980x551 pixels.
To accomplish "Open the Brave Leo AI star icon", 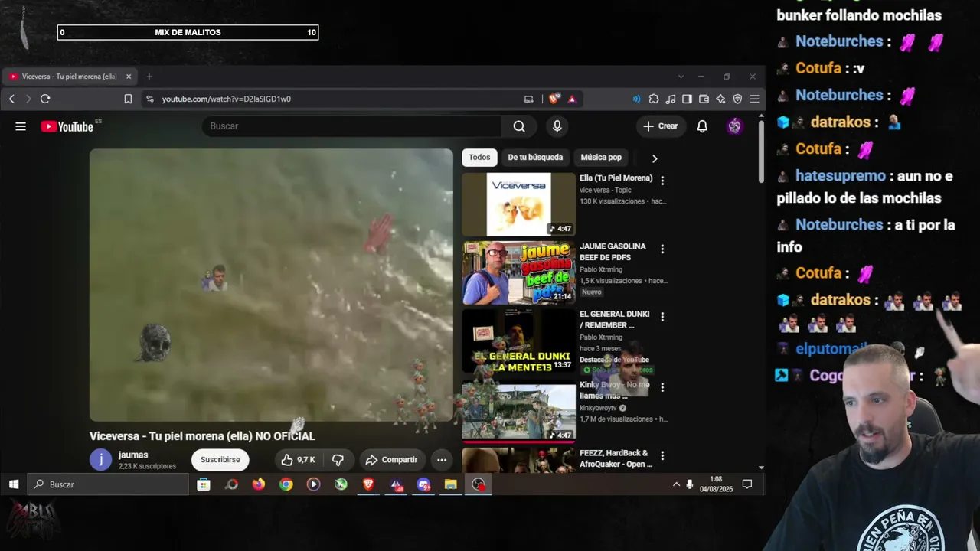I will [721, 99].
